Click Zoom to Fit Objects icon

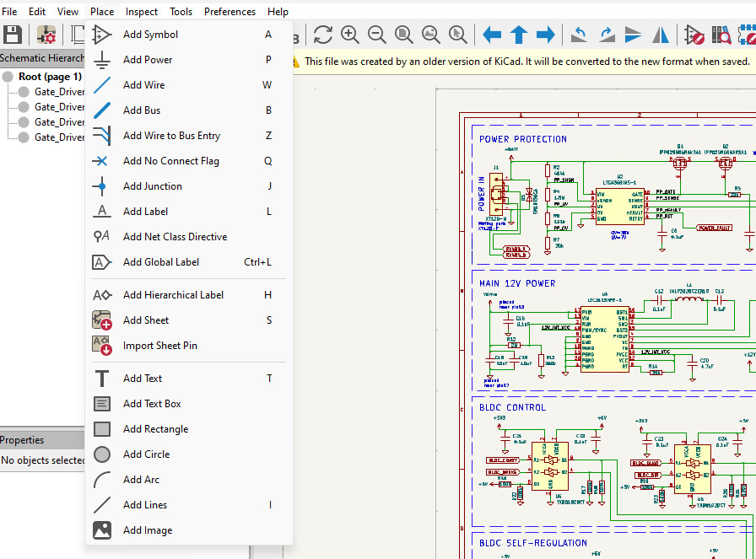tap(430, 35)
